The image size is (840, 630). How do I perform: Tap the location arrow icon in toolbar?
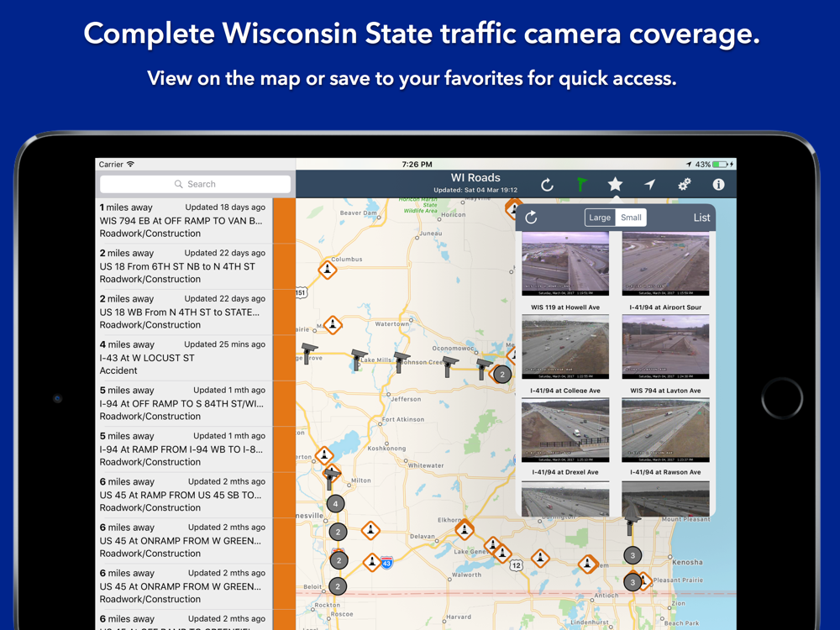coord(649,185)
